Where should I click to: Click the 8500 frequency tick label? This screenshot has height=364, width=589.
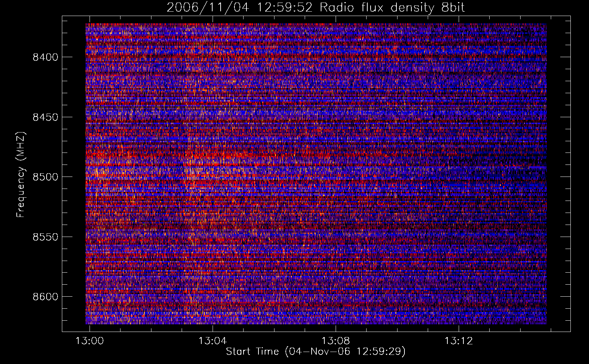pyautogui.click(x=46, y=177)
